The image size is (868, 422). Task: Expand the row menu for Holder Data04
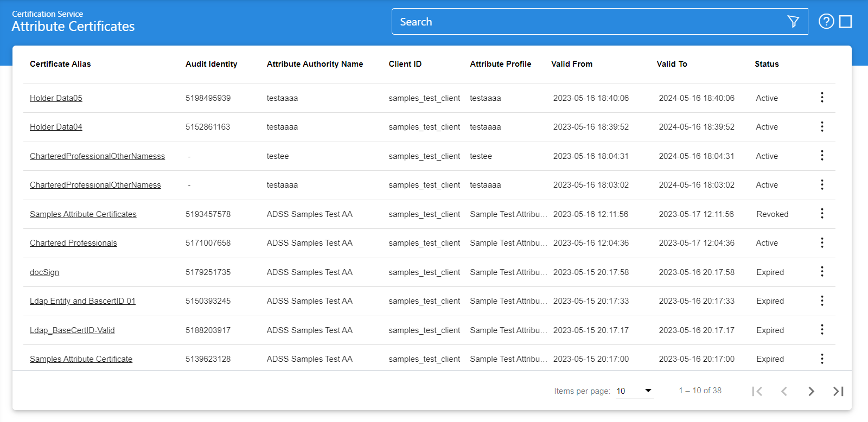coord(822,127)
